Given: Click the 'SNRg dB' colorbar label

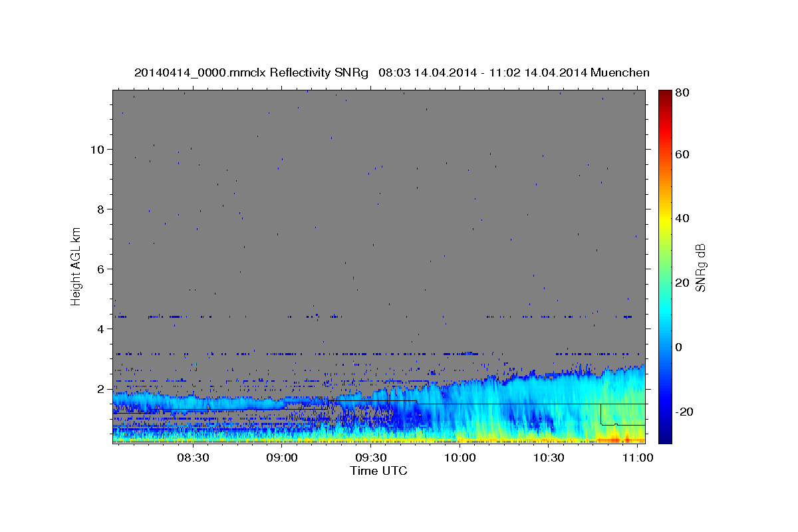Looking at the screenshot, I should 700,267.
